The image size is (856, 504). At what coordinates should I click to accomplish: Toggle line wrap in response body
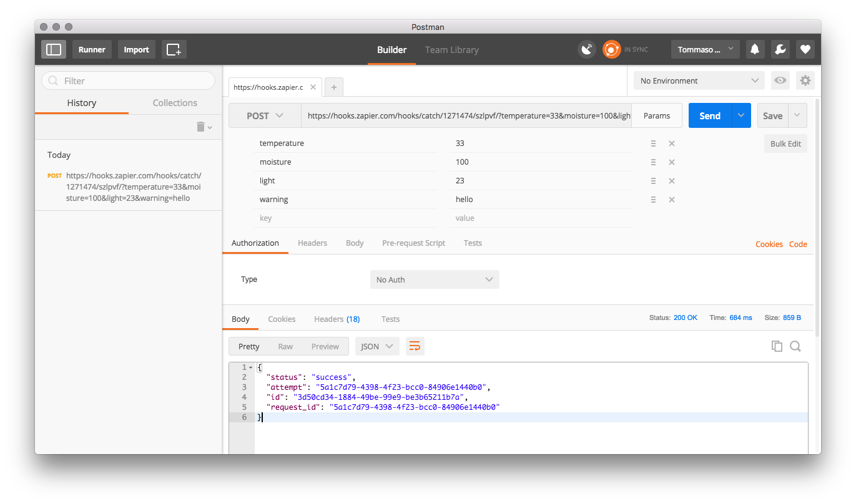click(x=415, y=346)
